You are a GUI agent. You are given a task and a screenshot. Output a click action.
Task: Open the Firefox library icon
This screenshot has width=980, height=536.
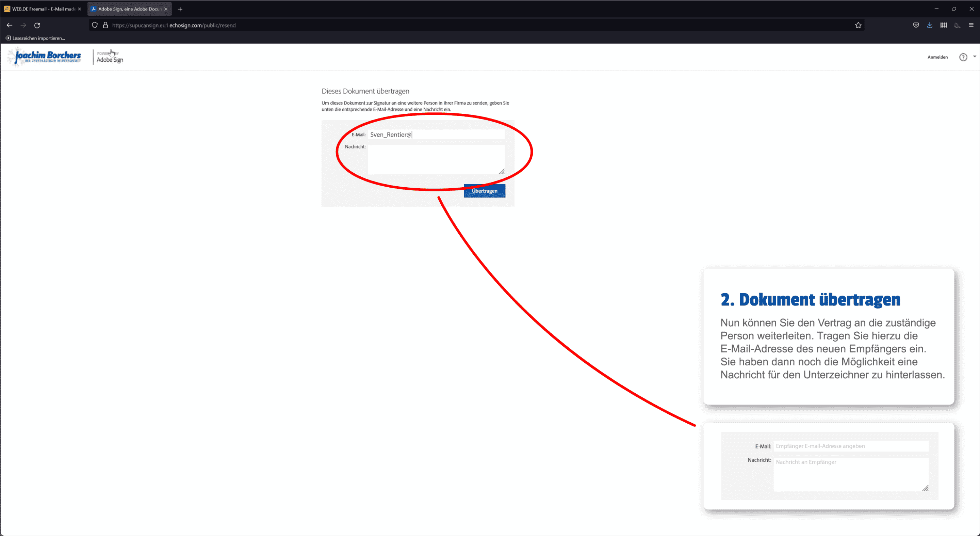click(943, 25)
